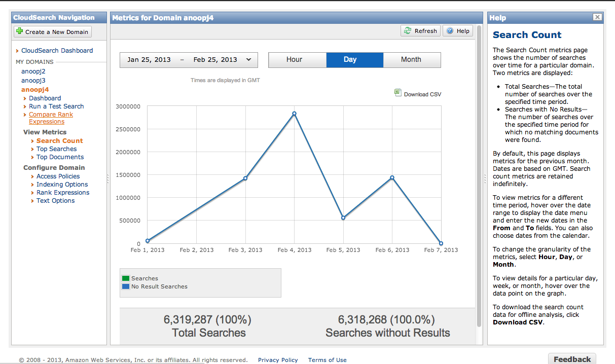Viewport: 615px width, 364px height.
Task: Open Top Documents metrics
Action: [x=60, y=157]
